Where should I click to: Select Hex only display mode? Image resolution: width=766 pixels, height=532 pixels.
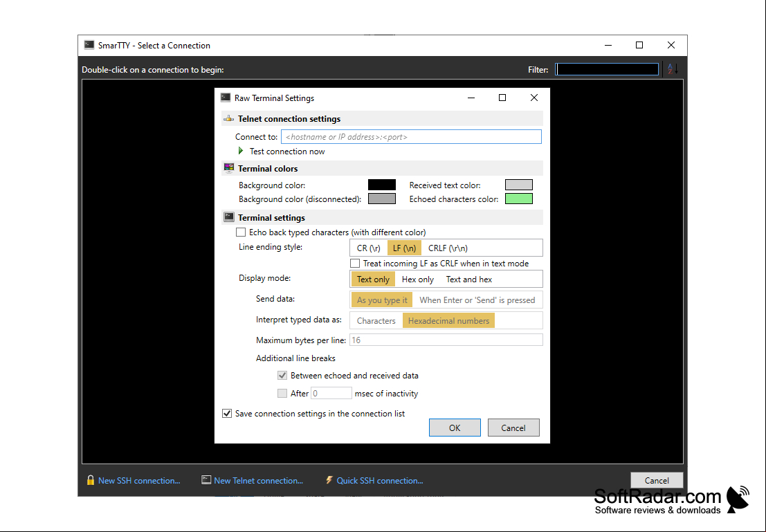coord(418,279)
